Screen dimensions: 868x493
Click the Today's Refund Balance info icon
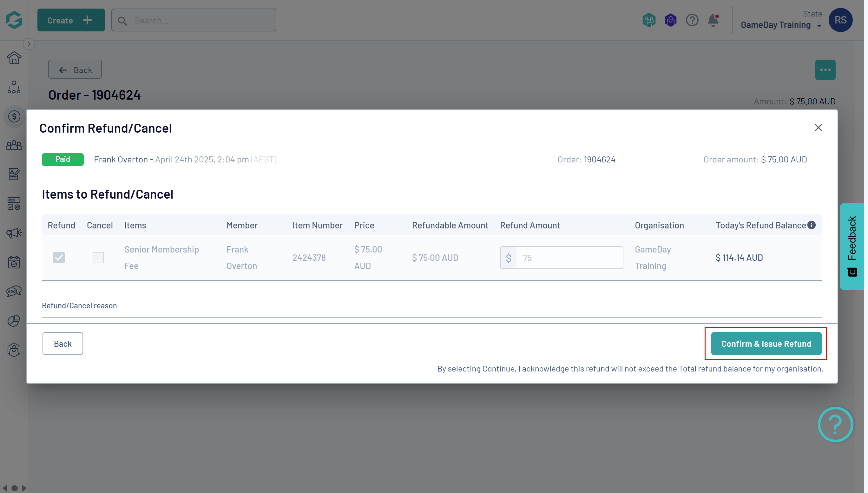click(812, 225)
